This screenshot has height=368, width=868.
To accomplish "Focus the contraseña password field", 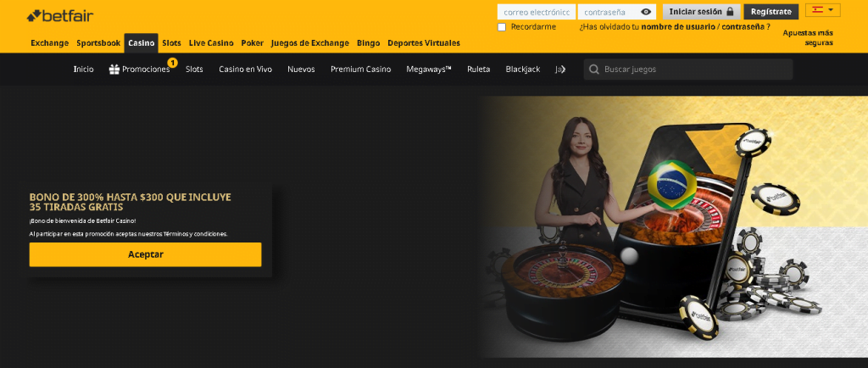I will (x=617, y=12).
